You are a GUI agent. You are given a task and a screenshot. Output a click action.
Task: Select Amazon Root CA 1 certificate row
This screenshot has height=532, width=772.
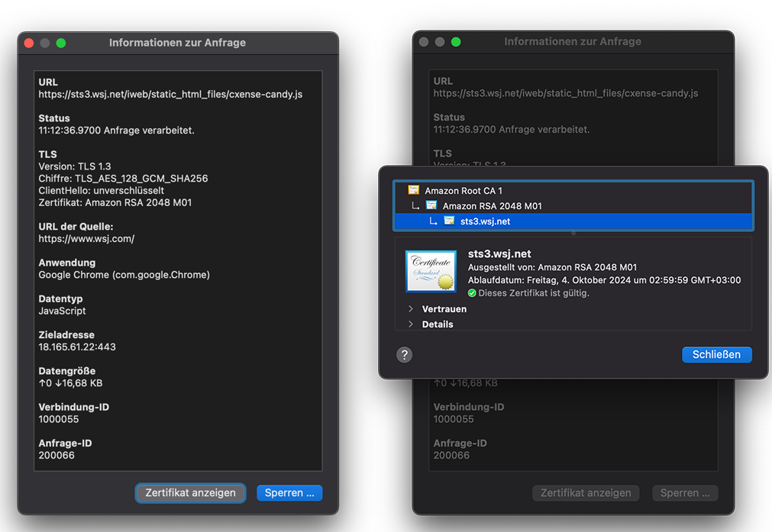click(x=573, y=191)
